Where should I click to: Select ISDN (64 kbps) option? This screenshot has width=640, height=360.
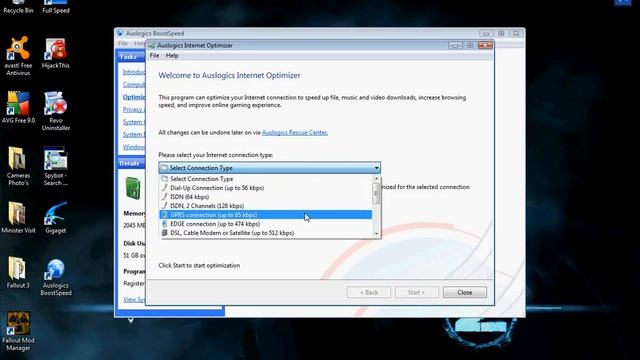(x=265, y=197)
